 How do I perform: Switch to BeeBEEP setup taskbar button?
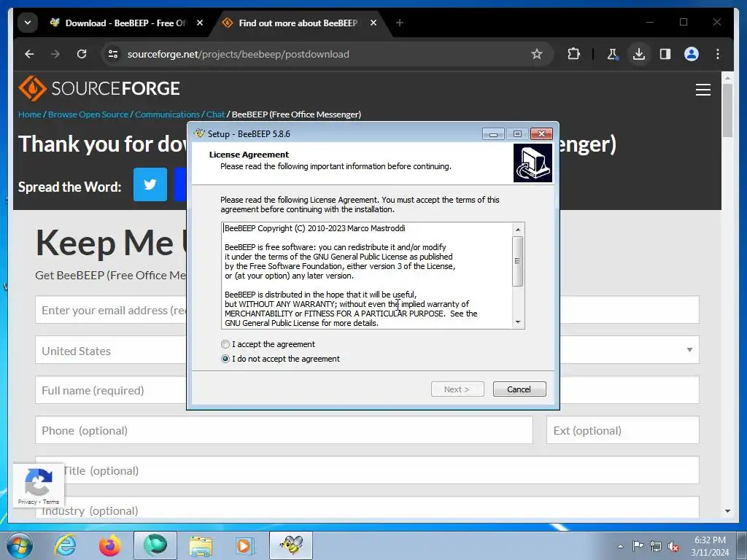[x=291, y=545]
